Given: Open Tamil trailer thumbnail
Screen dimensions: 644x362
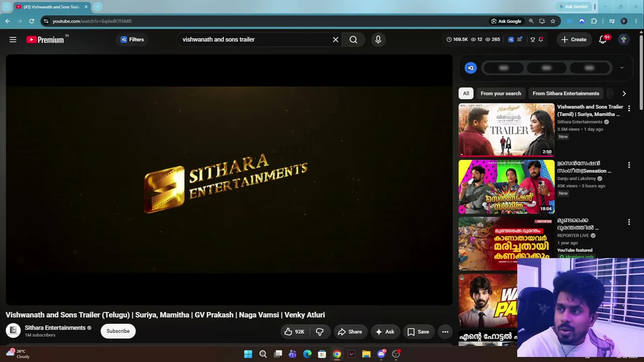Looking at the screenshot, I should (507, 130).
